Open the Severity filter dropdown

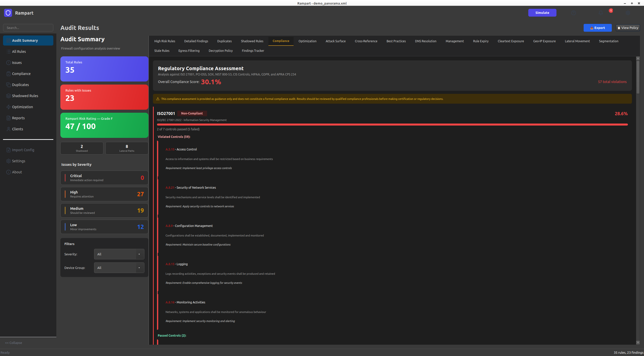tap(119, 254)
